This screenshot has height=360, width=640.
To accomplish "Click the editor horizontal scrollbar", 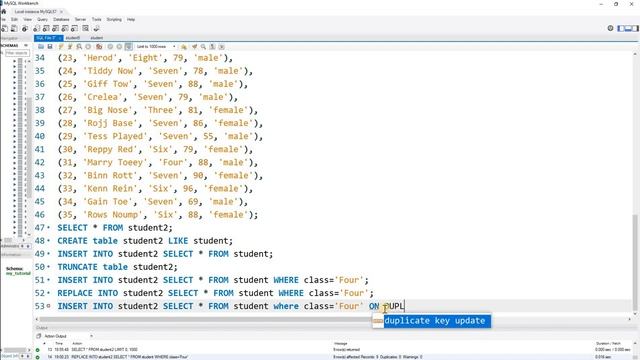I will pyautogui.click(x=206, y=319).
